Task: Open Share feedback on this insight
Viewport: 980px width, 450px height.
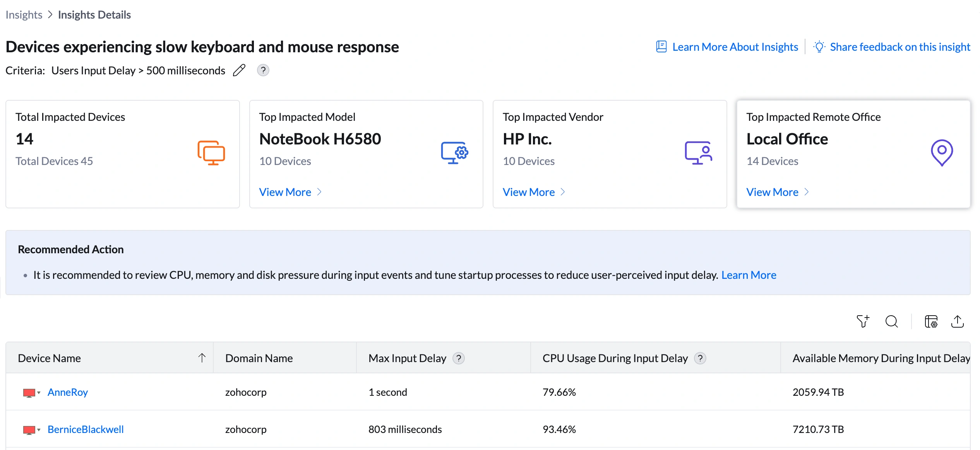Action: pyautogui.click(x=900, y=47)
